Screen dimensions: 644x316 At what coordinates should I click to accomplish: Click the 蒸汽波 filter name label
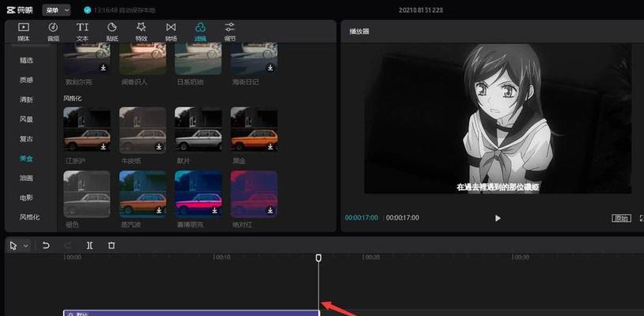tap(130, 224)
